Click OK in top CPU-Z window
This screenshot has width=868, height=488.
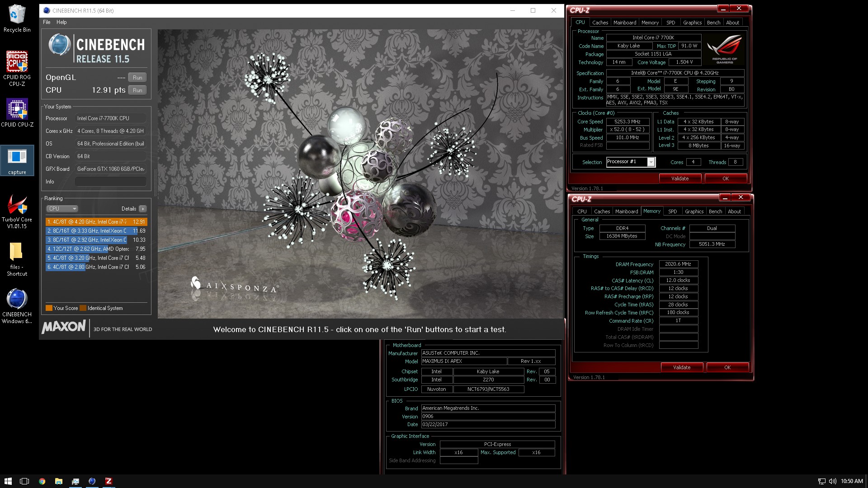[726, 178]
